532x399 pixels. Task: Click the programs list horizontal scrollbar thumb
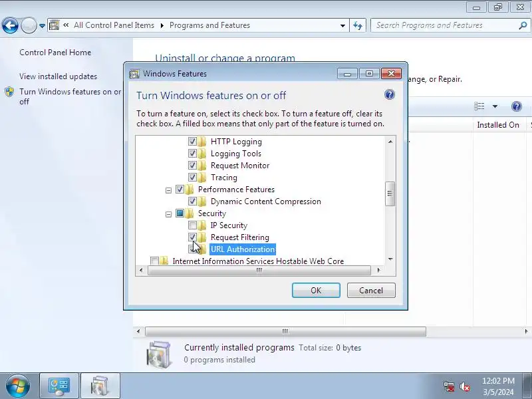tap(285, 331)
